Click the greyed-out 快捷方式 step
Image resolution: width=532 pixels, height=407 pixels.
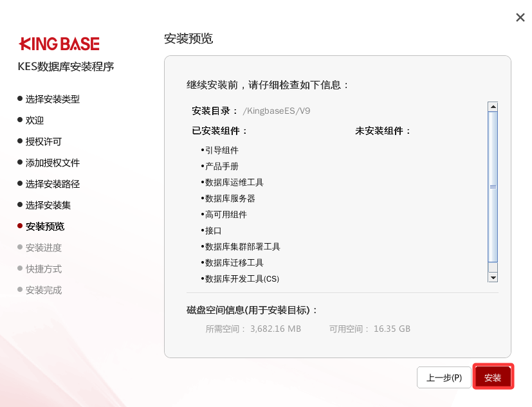(x=44, y=269)
